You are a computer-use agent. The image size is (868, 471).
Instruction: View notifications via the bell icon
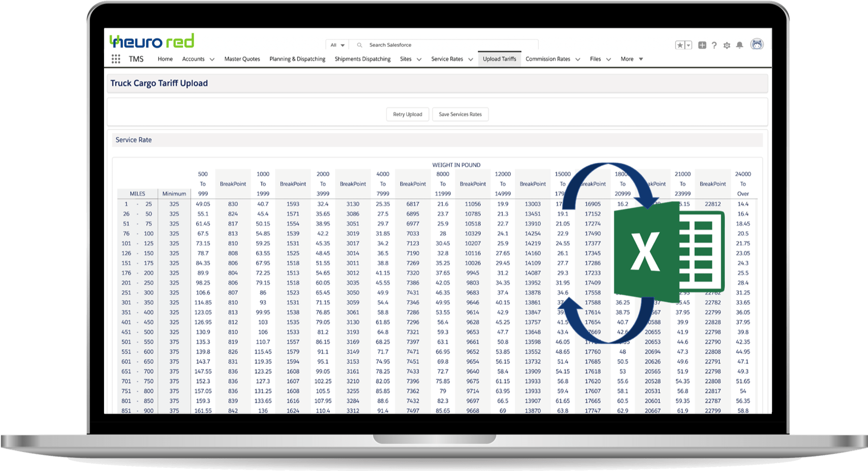[x=739, y=45]
